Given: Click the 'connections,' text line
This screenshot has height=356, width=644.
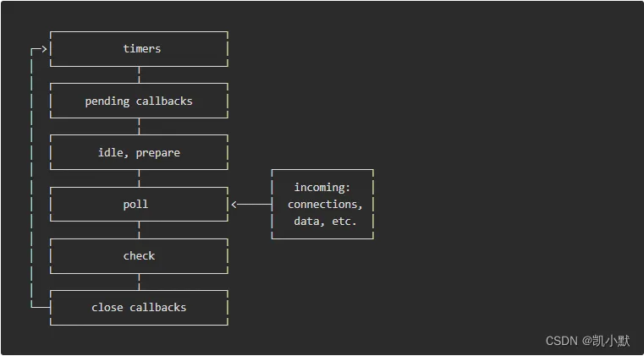Looking at the screenshot, I should (x=323, y=205).
